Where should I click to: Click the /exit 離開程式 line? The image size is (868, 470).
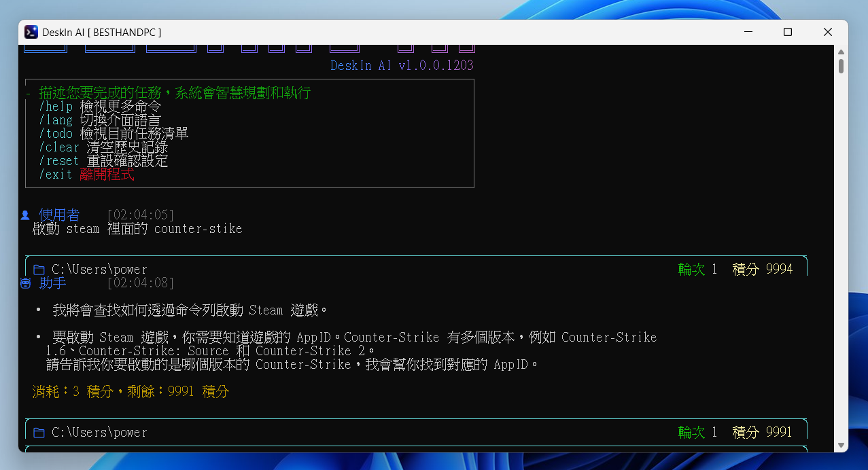coord(86,175)
